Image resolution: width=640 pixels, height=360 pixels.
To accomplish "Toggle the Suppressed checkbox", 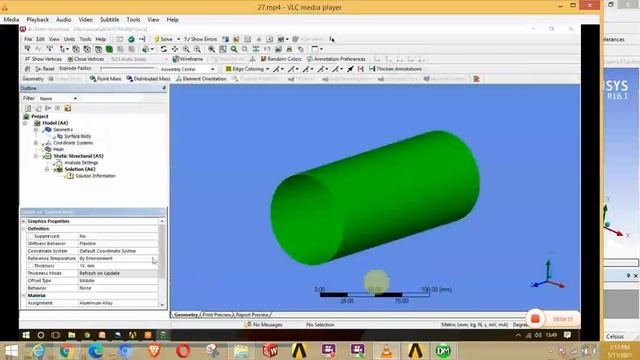I will 31,236.
